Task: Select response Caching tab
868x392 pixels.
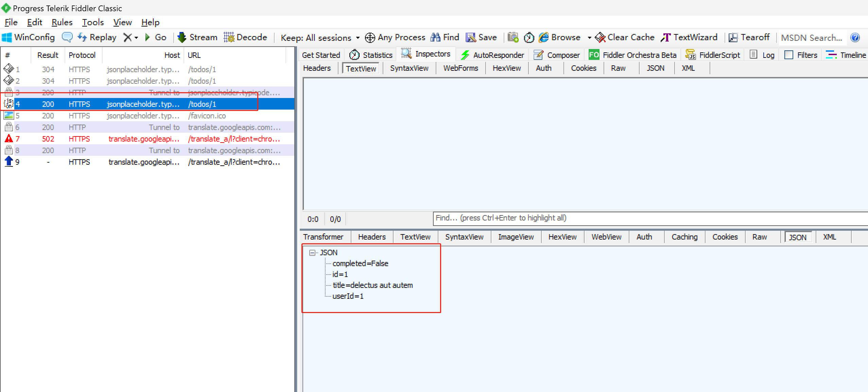Action: click(684, 237)
